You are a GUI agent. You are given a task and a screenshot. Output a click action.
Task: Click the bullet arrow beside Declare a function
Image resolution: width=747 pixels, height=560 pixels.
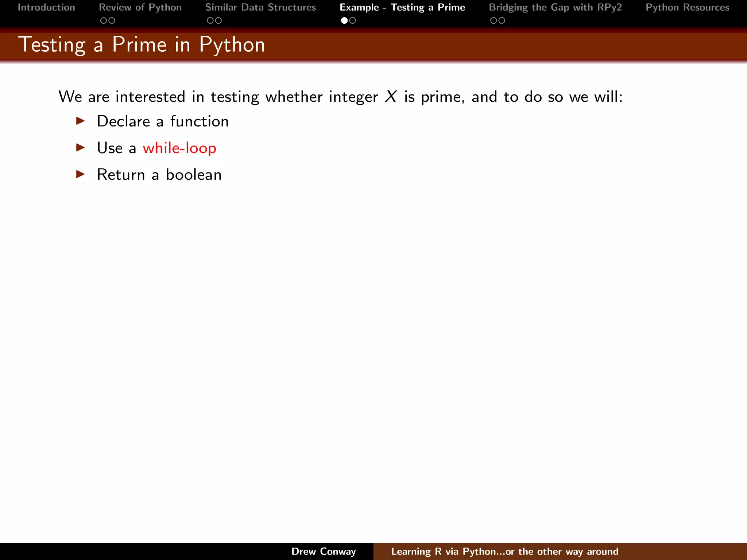(80, 121)
